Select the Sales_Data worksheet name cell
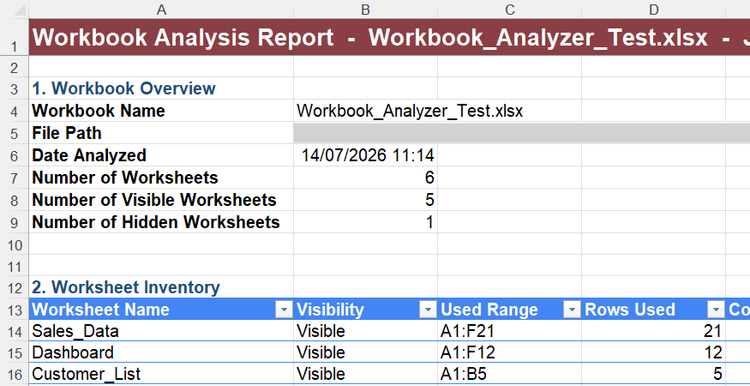The width and height of the screenshot is (750, 386). click(x=161, y=331)
